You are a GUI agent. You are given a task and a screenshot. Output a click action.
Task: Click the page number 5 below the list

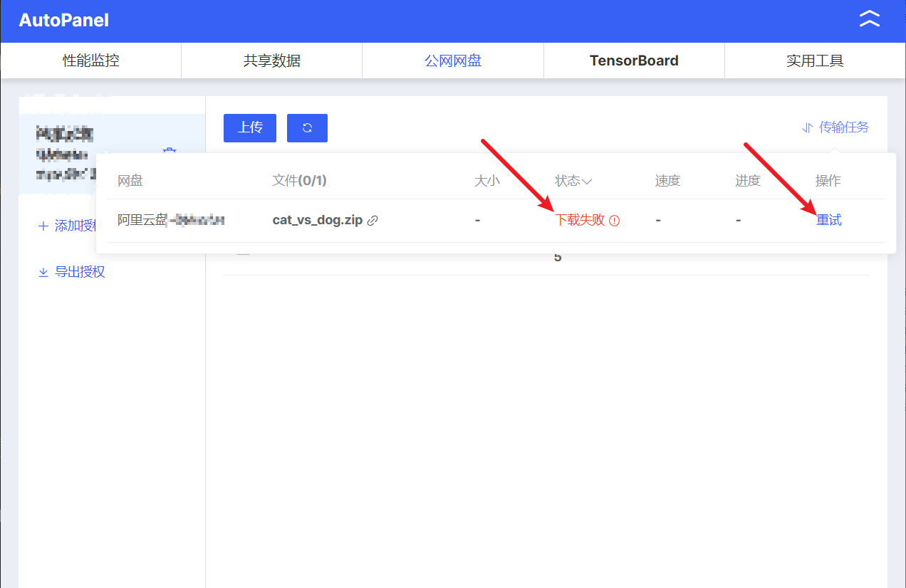[x=558, y=257]
